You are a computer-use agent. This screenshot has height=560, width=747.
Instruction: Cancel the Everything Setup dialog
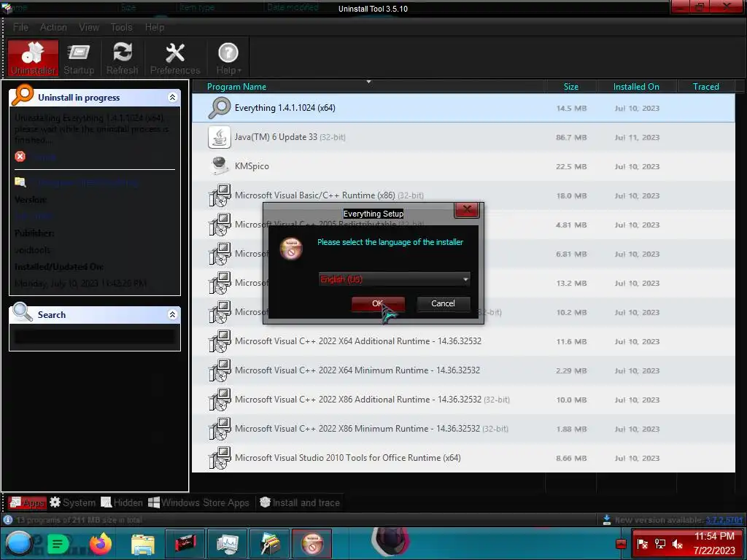(x=443, y=304)
